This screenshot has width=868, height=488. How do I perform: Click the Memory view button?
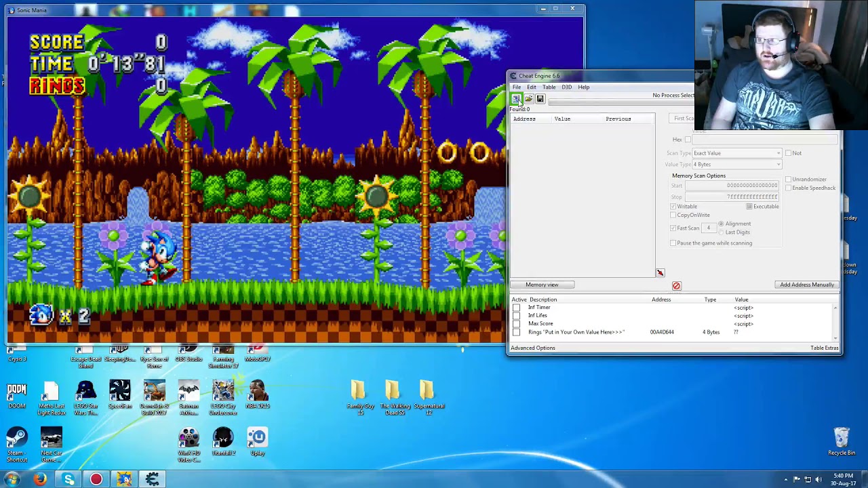pos(542,285)
